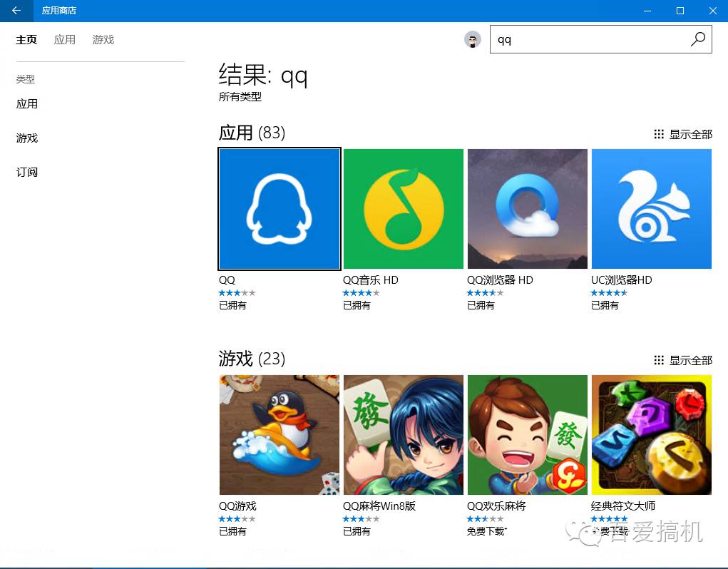Click the back arrow at top left
Viewport: 728px width, 569px height.
click(x=16, y=11)
